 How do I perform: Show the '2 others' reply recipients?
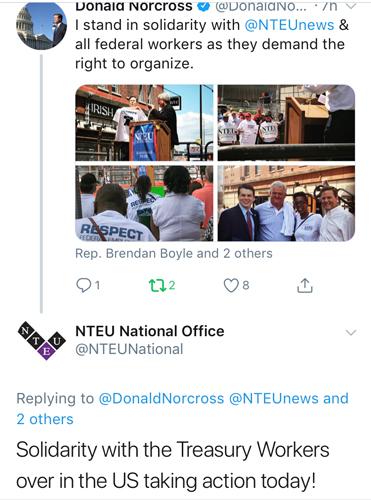[45, 419]
